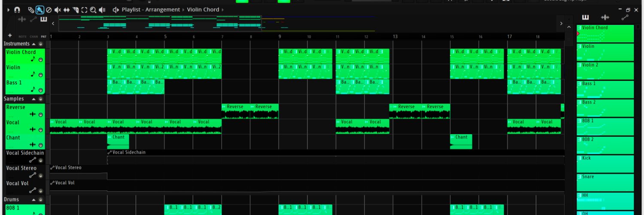Select the Slip tool
The width and height of the screenshot is (644, 215).
[x=67, y=9]
